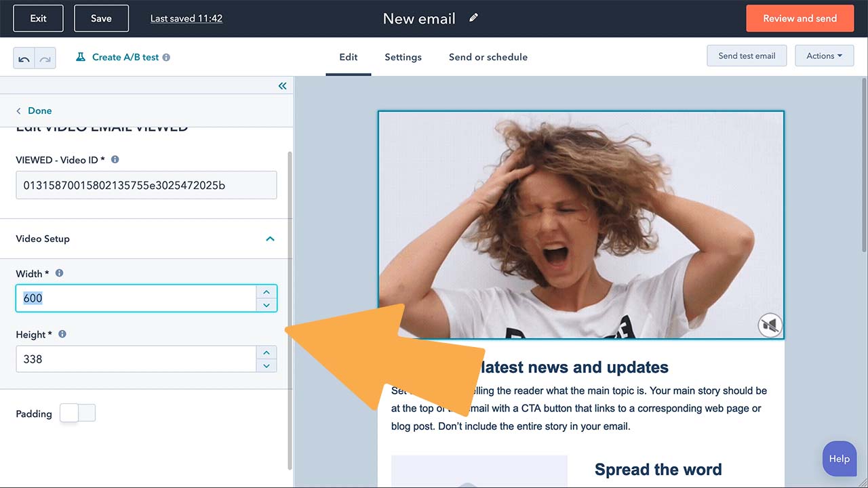Click the Last saved 11:42 link
The height and width of the screenshot is (488, 868).
point(186,18)
